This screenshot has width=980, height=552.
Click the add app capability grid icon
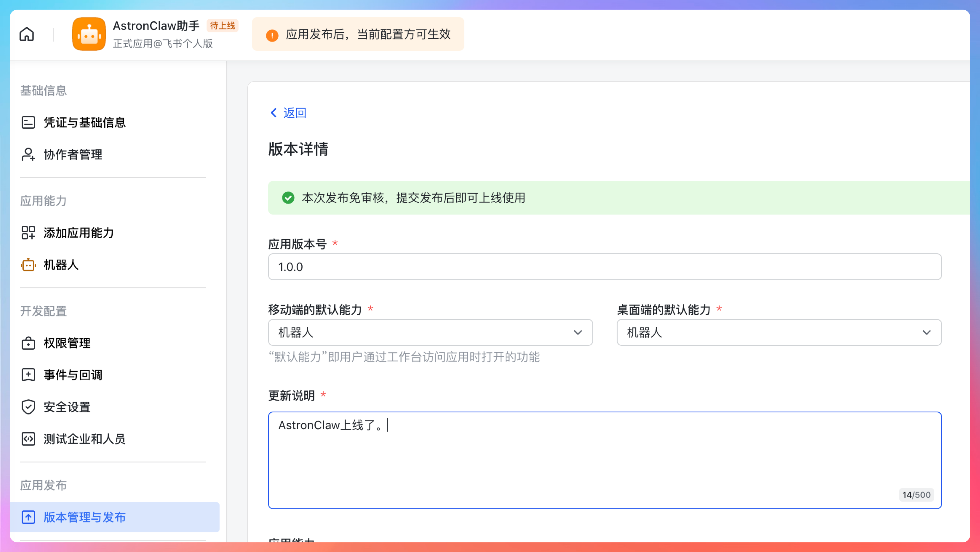pyautogui.click(x=28, y=233)
